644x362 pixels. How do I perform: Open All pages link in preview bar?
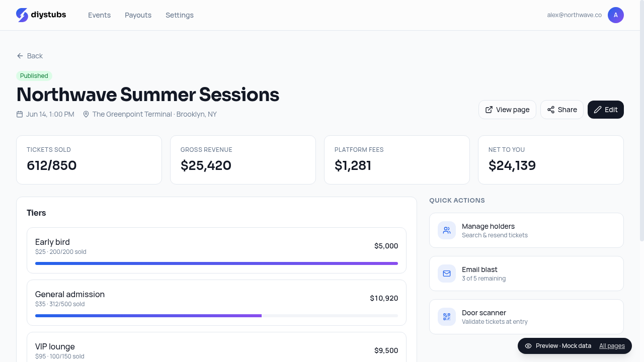(x=612, y=346)
